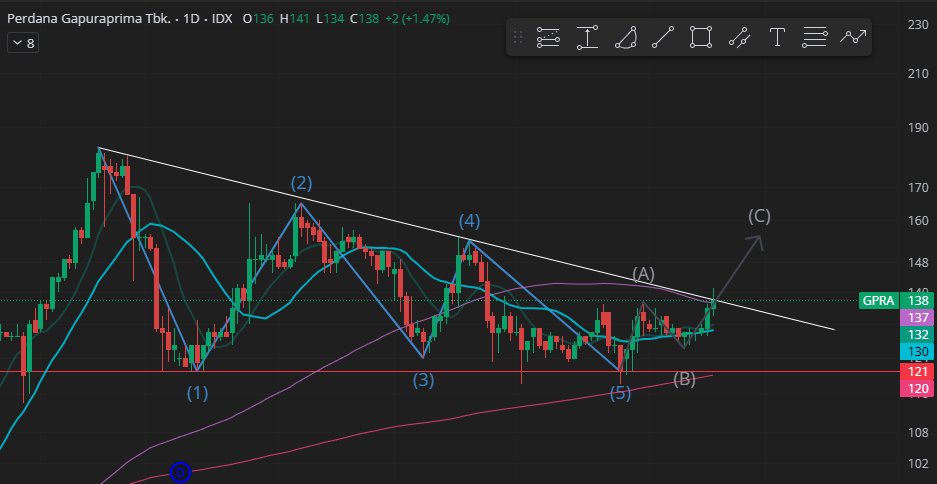Image resolution: width=937 pixels, height=484 pixels.
Task: Select the gray (C) projection label
Action: [x=760, y=216]
